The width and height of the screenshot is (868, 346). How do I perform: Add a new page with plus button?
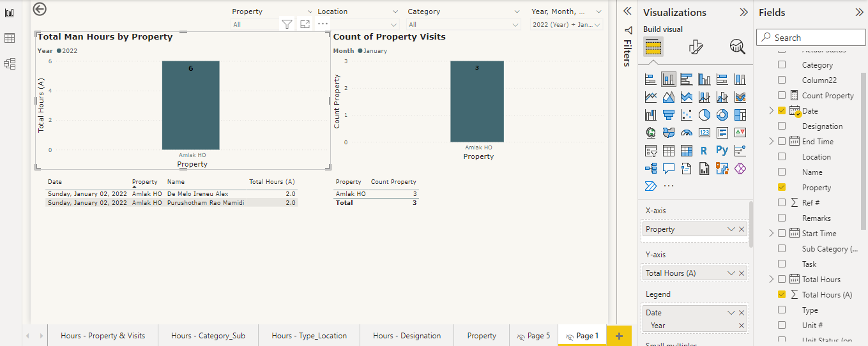[618, 336]
